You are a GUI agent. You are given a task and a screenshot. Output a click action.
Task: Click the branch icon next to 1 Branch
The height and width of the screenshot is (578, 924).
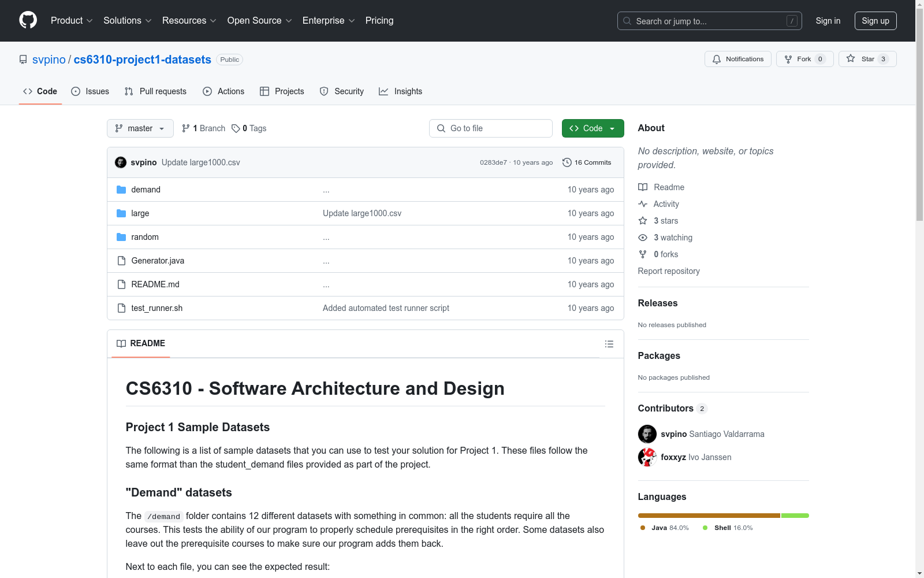186,128
